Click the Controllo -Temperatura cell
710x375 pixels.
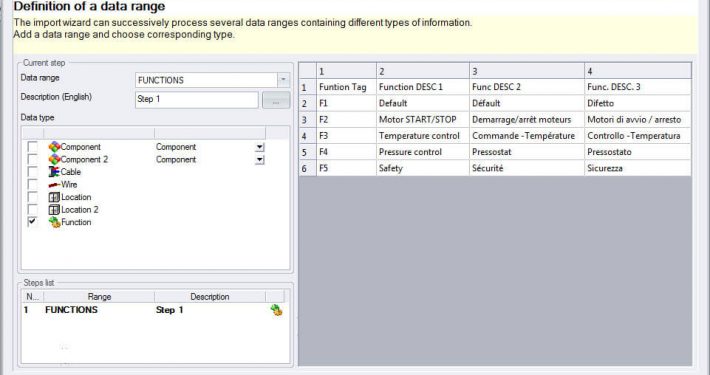pyautogui.click(x=638, y=136)
